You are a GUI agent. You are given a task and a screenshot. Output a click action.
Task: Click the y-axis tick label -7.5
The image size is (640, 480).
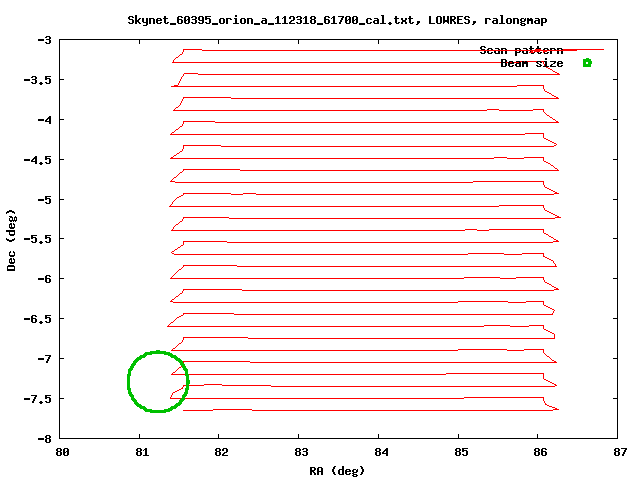(38, 399)
